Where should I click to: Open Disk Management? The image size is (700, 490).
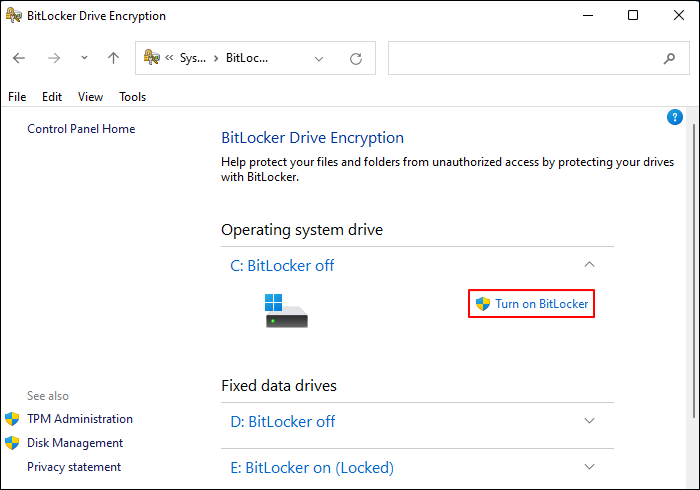(75, 443)
